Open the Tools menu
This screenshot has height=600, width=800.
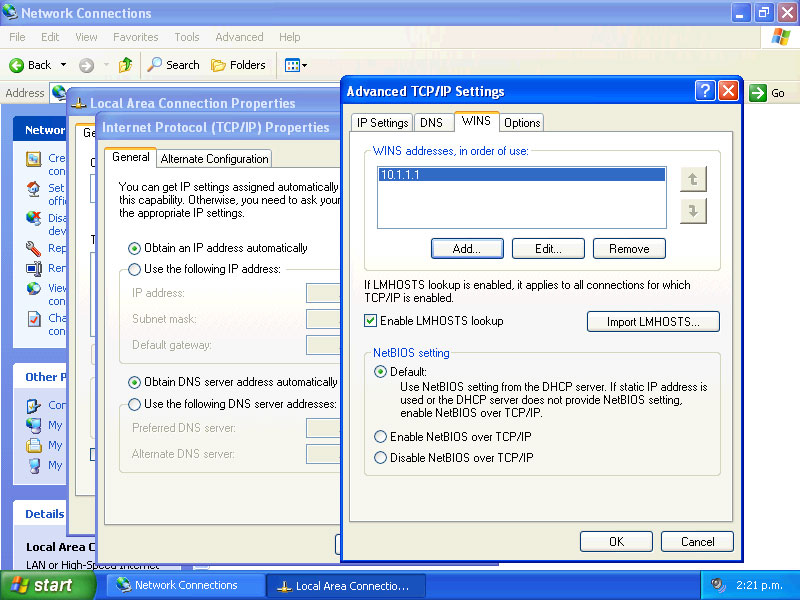pyautogui.click(x=187, y=37)
